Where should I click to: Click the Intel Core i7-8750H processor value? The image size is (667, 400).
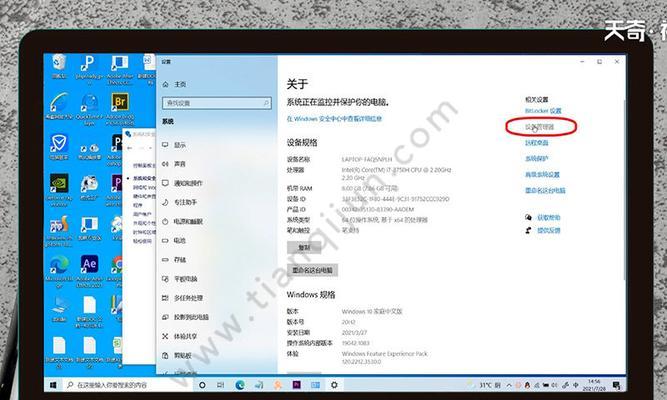click(396, 173)
